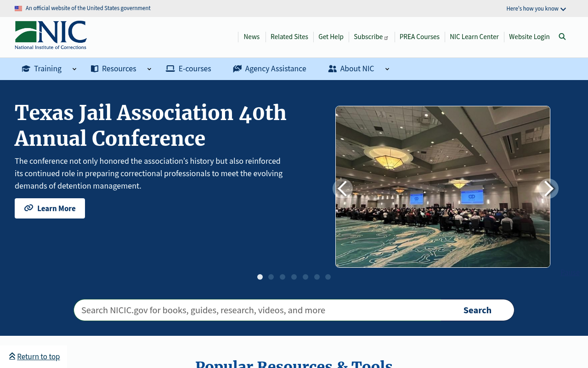Focus the NICIC.gov search input field

tap(257, 310)
